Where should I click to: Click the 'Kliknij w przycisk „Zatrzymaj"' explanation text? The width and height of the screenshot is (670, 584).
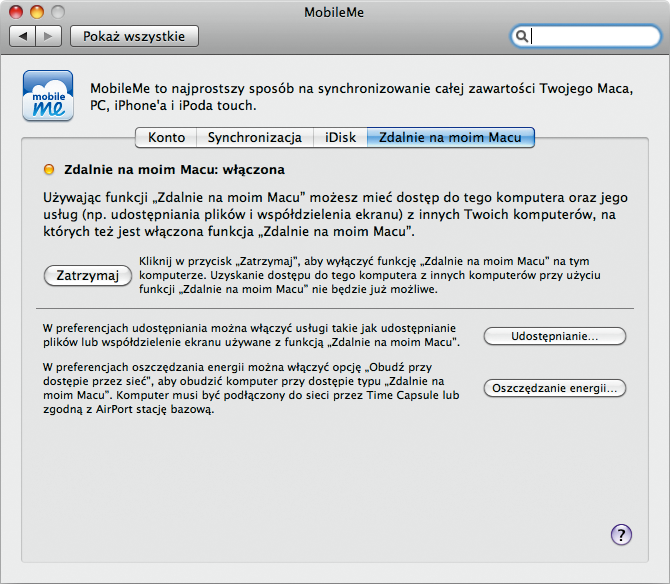pos(370,275)
